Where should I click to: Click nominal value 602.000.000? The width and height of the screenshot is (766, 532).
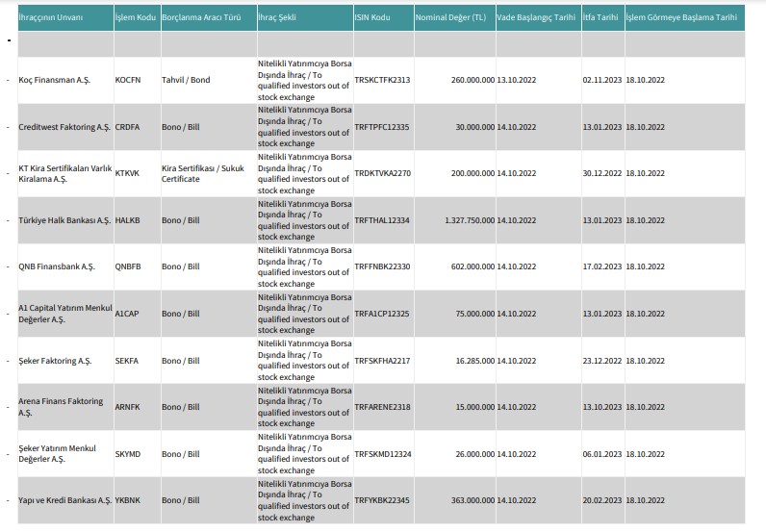472,266
